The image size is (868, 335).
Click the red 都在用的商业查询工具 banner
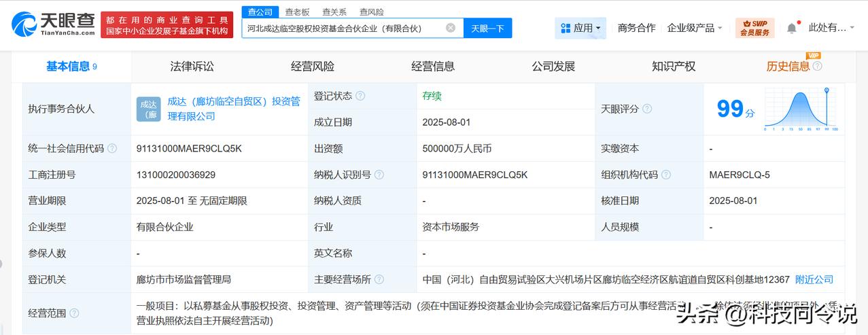pos(166,24)
